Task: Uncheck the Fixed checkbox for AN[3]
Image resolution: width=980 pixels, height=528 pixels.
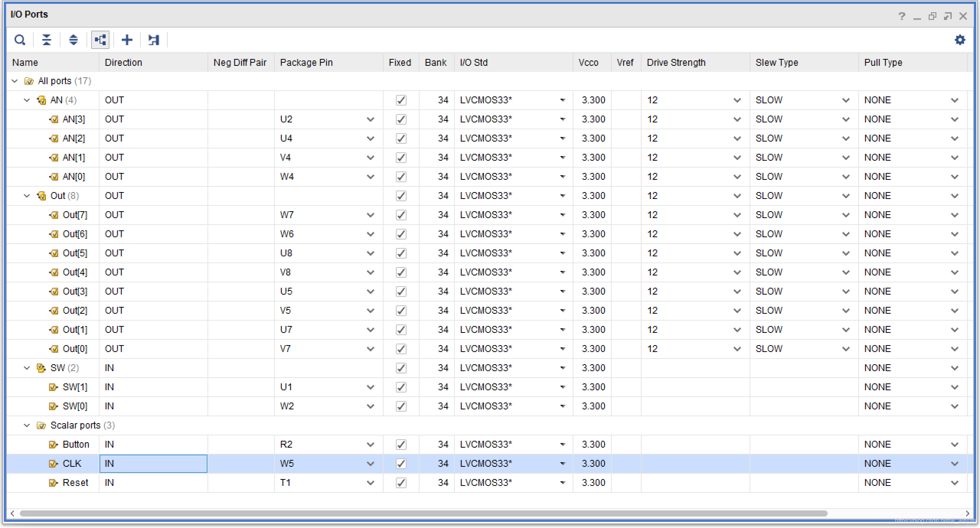Action: coord(401,119)
